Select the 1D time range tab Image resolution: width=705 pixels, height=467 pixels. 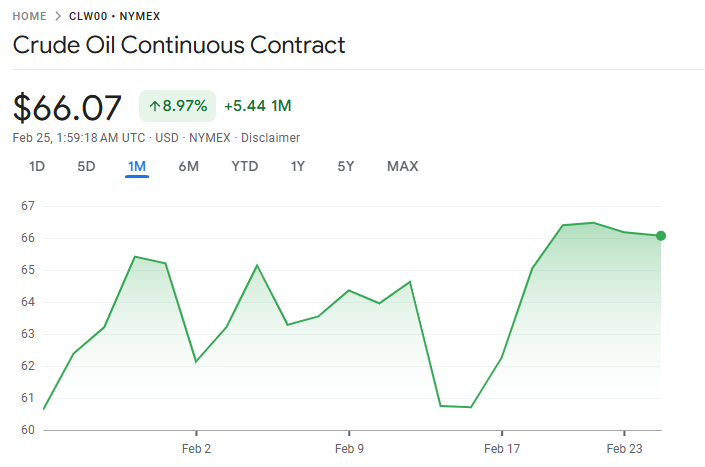pos(37,166)
